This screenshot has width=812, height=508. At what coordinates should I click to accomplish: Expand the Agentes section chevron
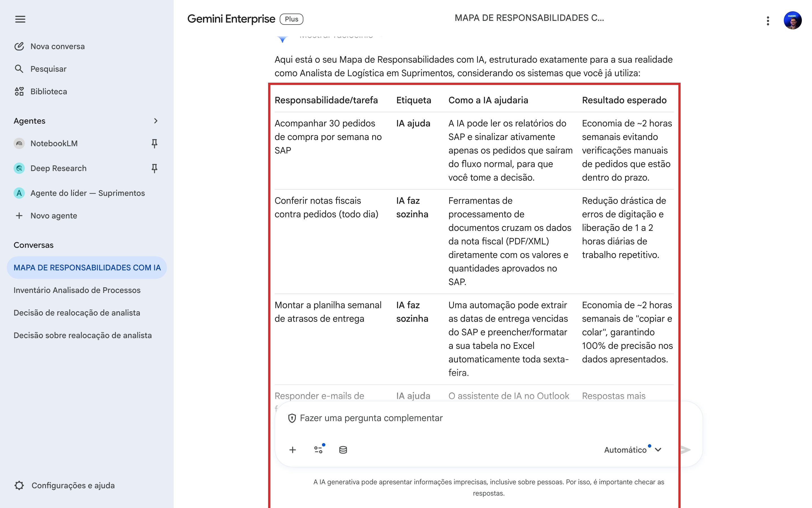[156, 121]
